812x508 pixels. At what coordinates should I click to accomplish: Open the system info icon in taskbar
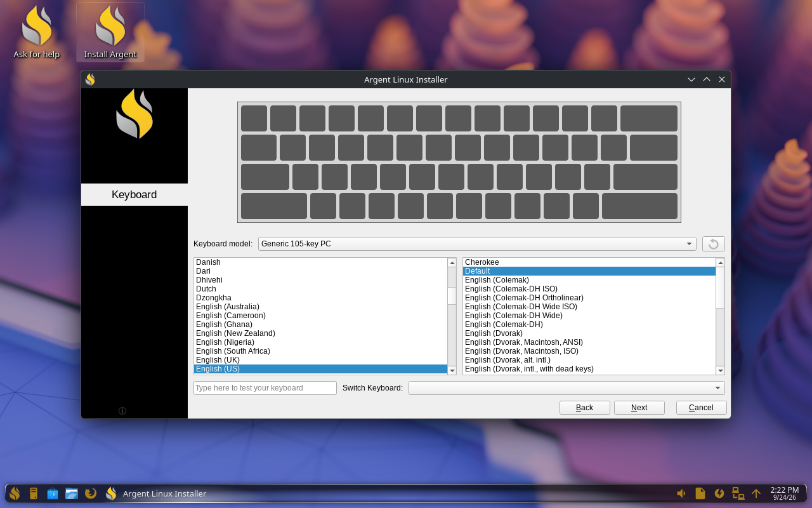point(34,493)
